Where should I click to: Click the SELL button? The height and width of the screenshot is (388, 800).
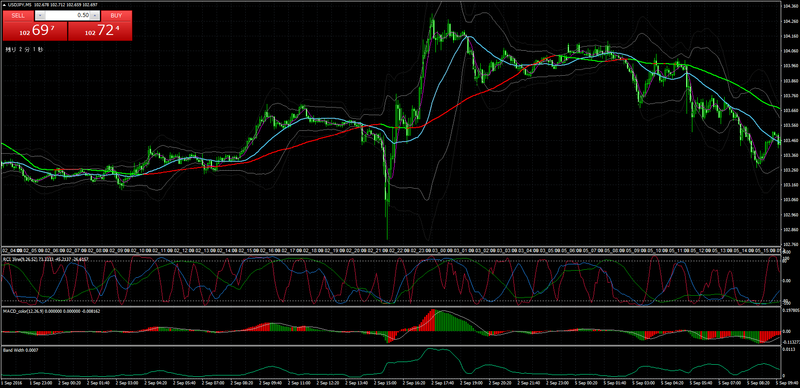18,16
